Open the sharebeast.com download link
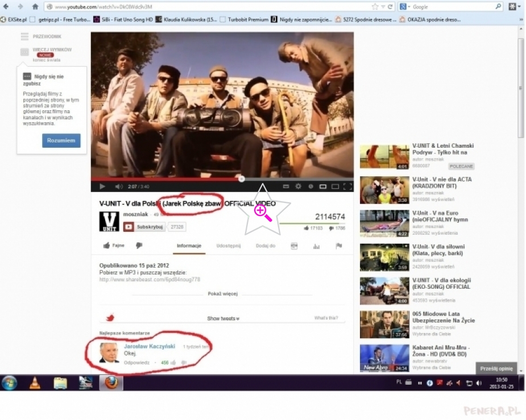Viewport: 526px width, 420px height. click(x=150, y=280)
